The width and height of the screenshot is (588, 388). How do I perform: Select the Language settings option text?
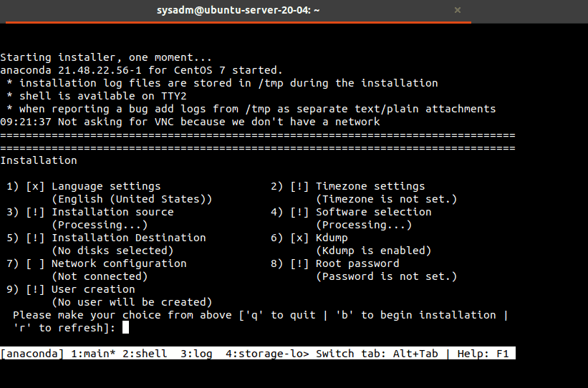(x=106, y=186)
